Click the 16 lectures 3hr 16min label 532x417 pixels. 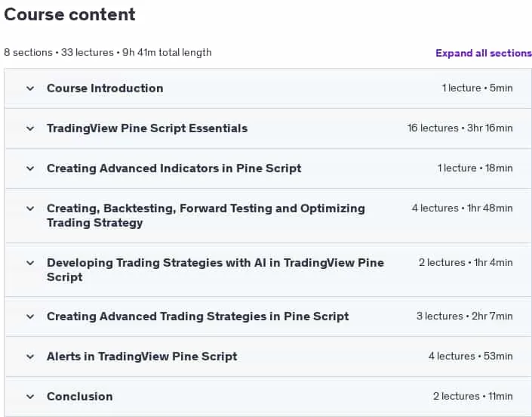(x=460, y=128)
